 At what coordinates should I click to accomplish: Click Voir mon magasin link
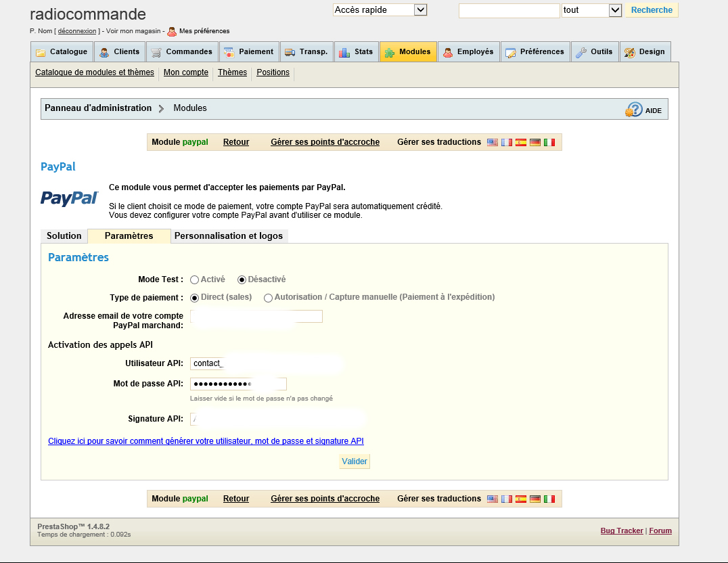point(133,31)
